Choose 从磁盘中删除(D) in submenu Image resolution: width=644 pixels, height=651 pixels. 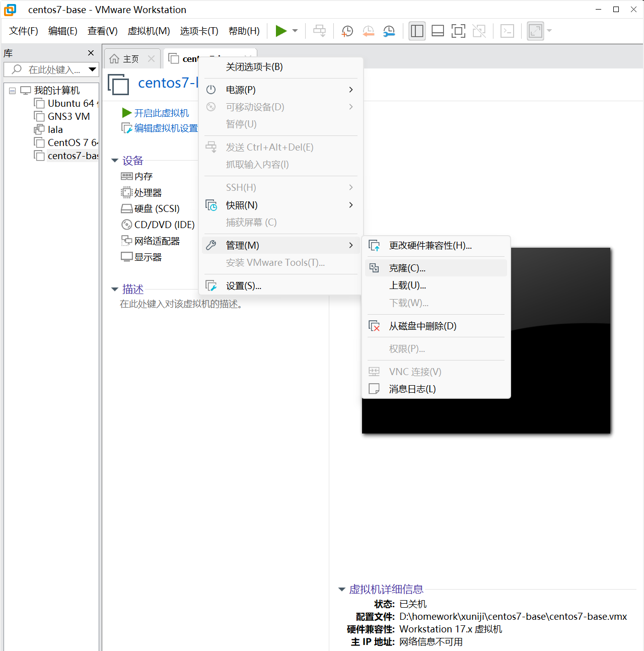tap(436, 326)
